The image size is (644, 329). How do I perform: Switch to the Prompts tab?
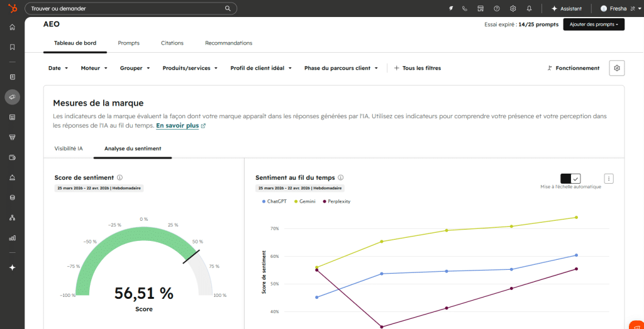(x=128, y=43)
